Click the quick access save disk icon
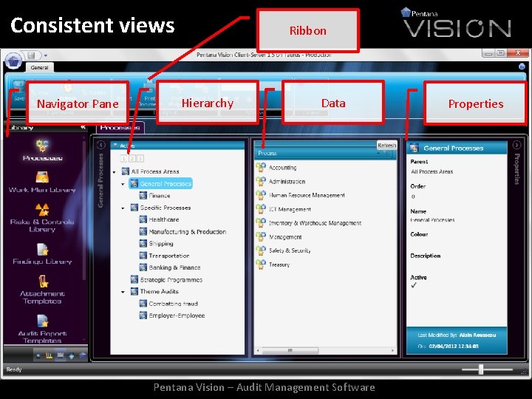 click(x=31, y=55)
